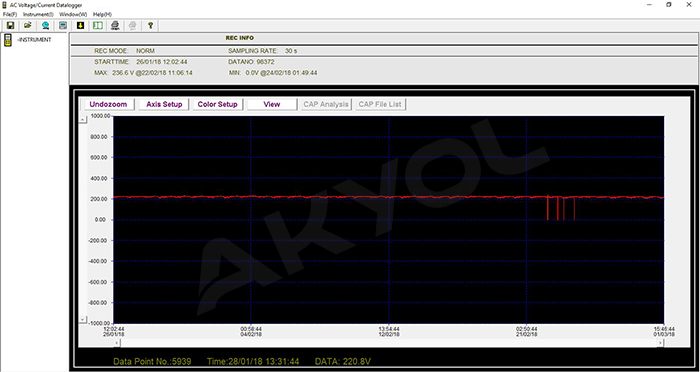Screen dimensions: 700x372
Task: Open the Help(H) menu
Action: pyautogui.click(x=102, y=14)
